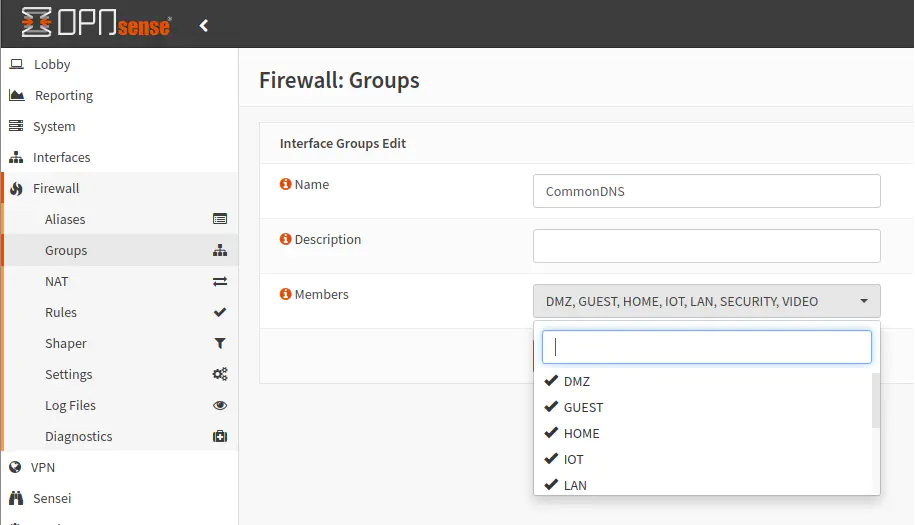Click the OPNsense logo
Screen dimensions: 915x525
tap(96, 24)
